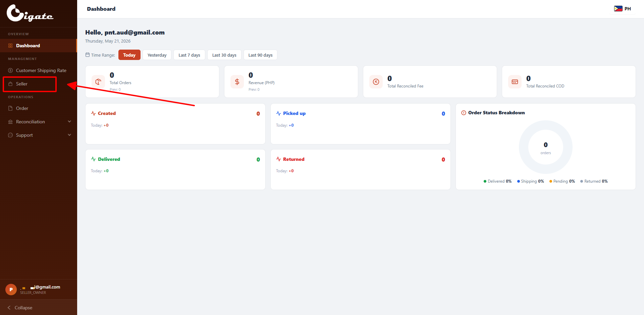Select the Last 30 days range
The height and width of the screenshot is (315, 644).
pos(224,55)
